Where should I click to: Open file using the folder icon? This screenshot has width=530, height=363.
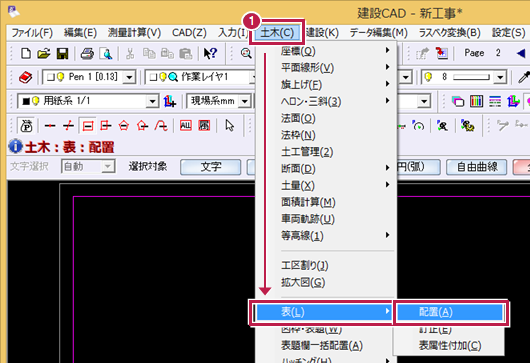pyautogui.click(x=44, y=53)
